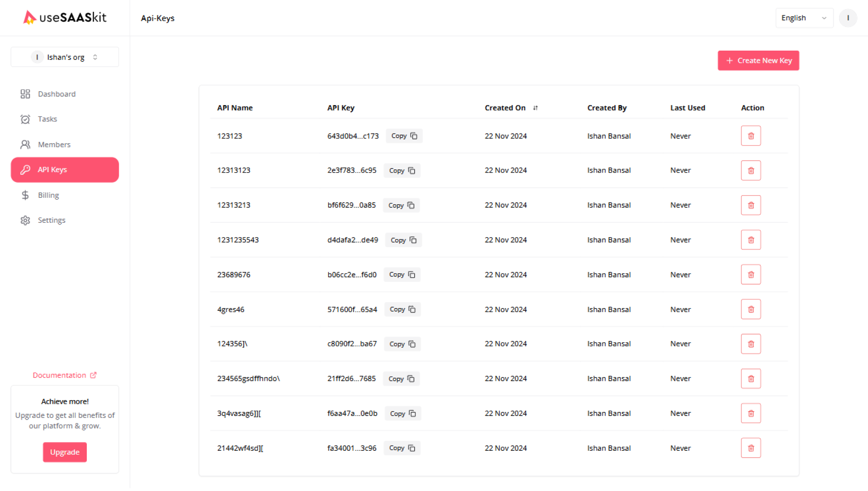Viewport: 868px width, 491px height.
Task: Select the Settings menu item
Action: coord(51,220)
